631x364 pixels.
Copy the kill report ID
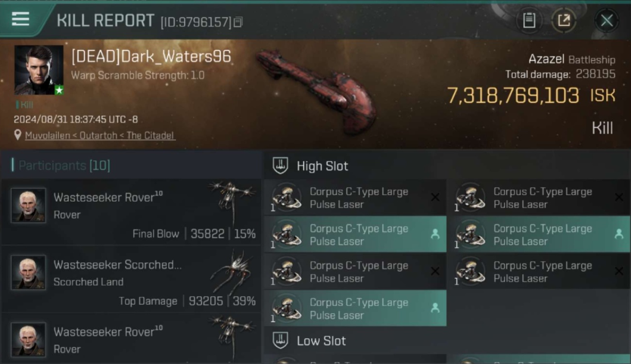238,22
